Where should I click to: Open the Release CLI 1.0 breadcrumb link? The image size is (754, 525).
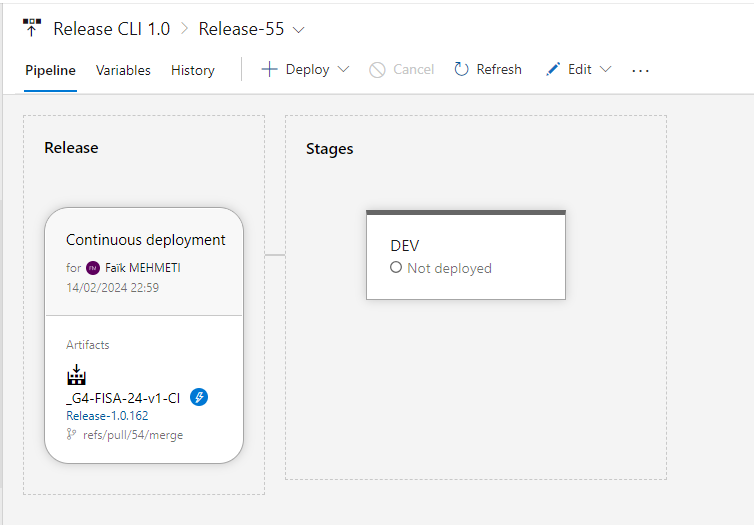click(x=112, y=29)
